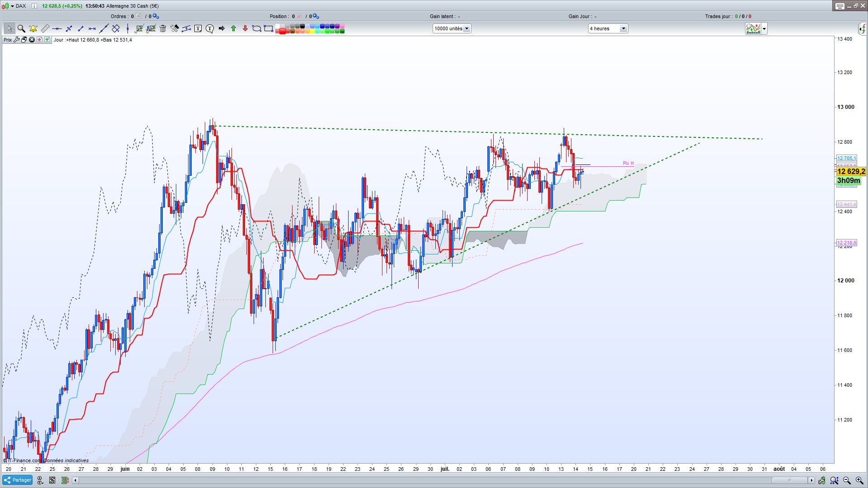Click the 12 705,1 price tag
Image resolution: width=868 pixels, height=488 pixels.
point(846,158)
